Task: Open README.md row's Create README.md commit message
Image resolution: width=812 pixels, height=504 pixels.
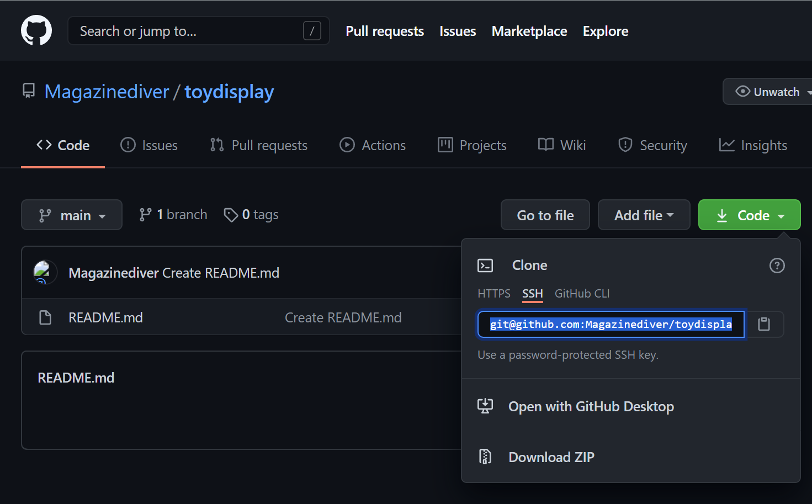Action: 343,317
